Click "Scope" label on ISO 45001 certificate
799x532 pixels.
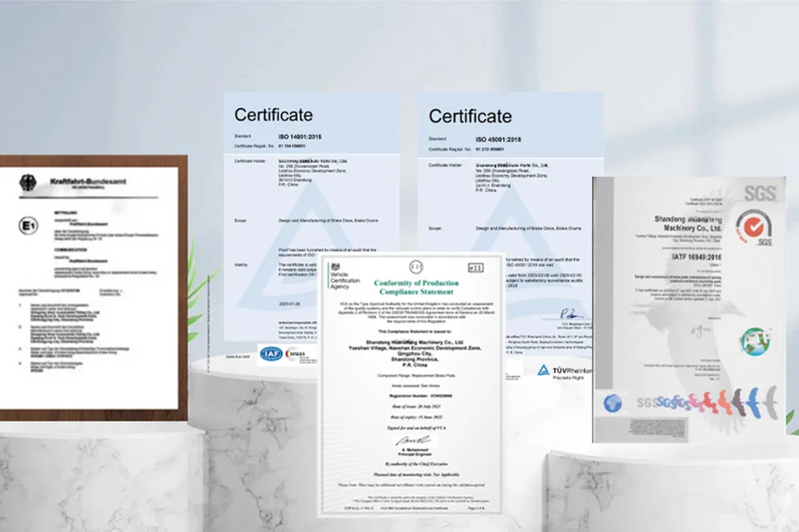435,228
